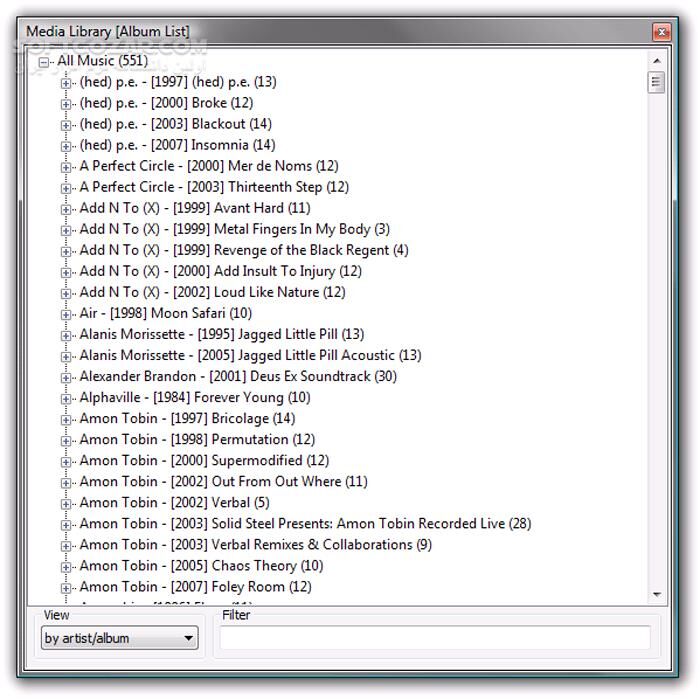Collapse the All Music (551) root node

click(x=44, y=62)
